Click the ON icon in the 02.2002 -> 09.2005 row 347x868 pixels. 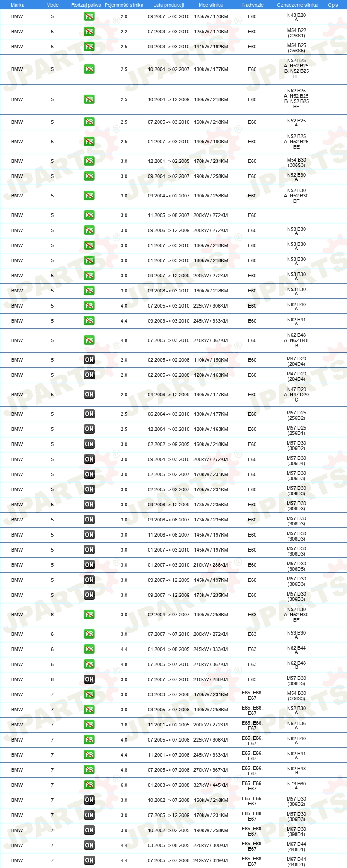[89, 444]
